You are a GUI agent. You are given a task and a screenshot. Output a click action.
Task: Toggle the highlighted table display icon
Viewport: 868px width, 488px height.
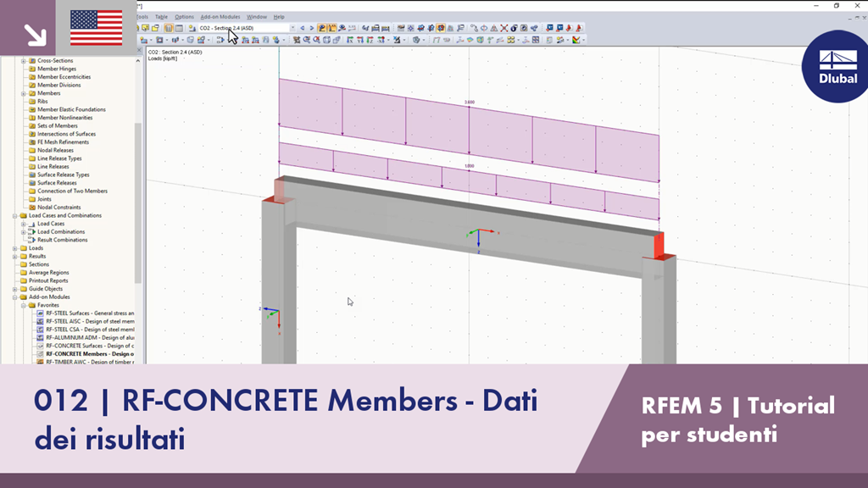(x=169, y=28)
